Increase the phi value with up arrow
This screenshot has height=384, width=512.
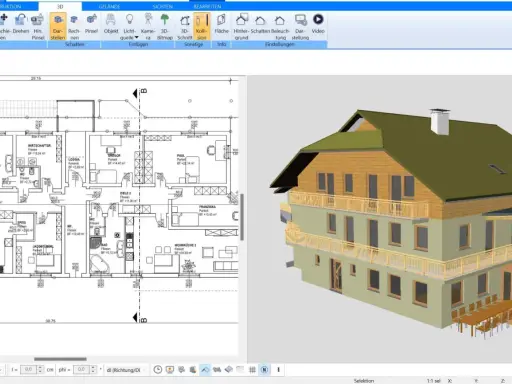[93, 368]
